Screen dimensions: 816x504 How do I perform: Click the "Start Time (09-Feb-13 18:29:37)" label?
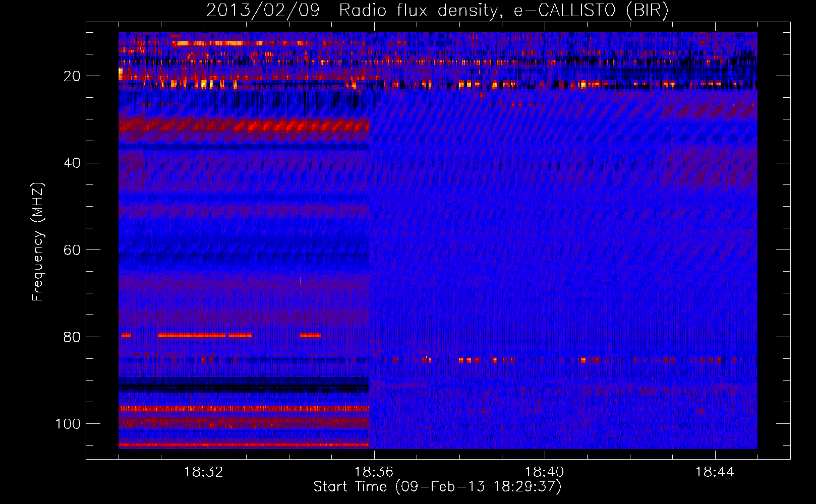coord(437,487)
